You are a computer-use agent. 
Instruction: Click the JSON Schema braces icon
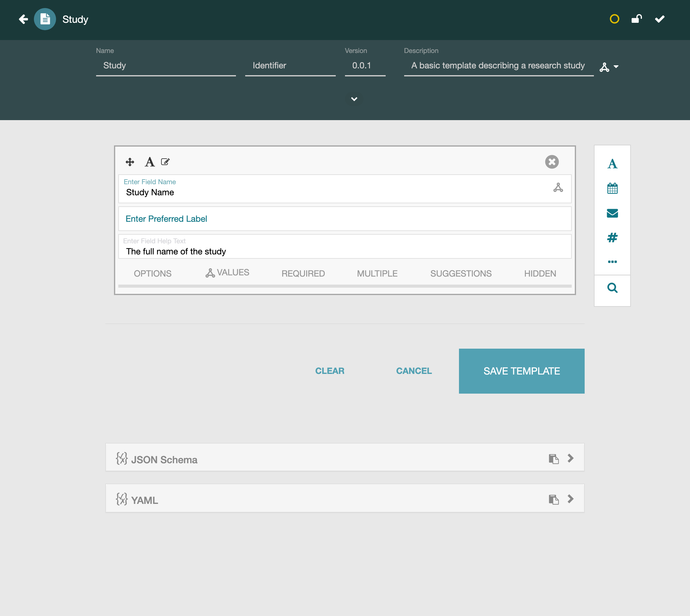coord(122,459)
